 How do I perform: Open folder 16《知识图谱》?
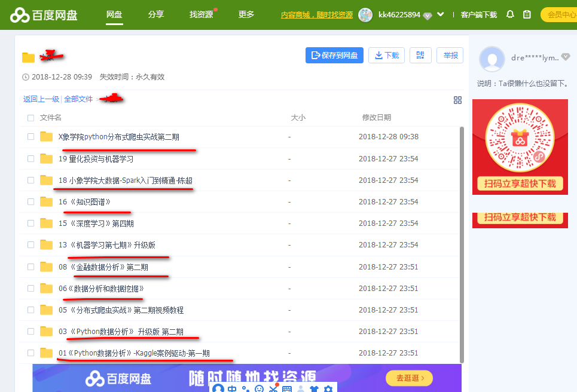click(x=84, y=202)
